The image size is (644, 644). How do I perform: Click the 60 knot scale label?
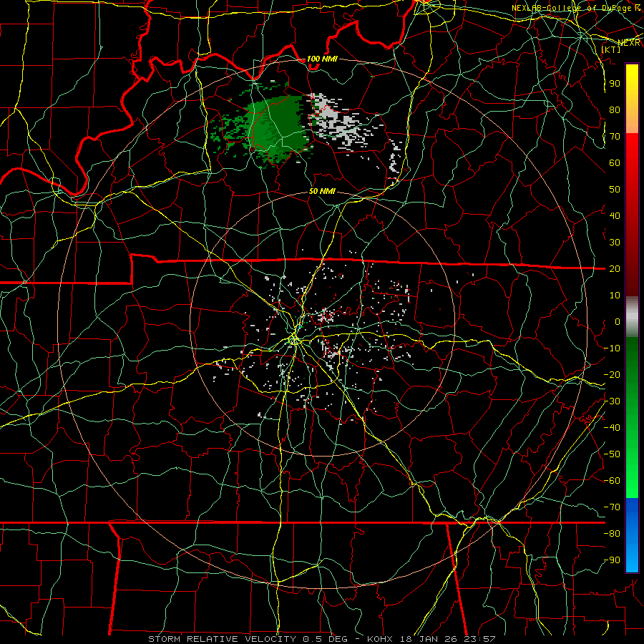[615, 162]
